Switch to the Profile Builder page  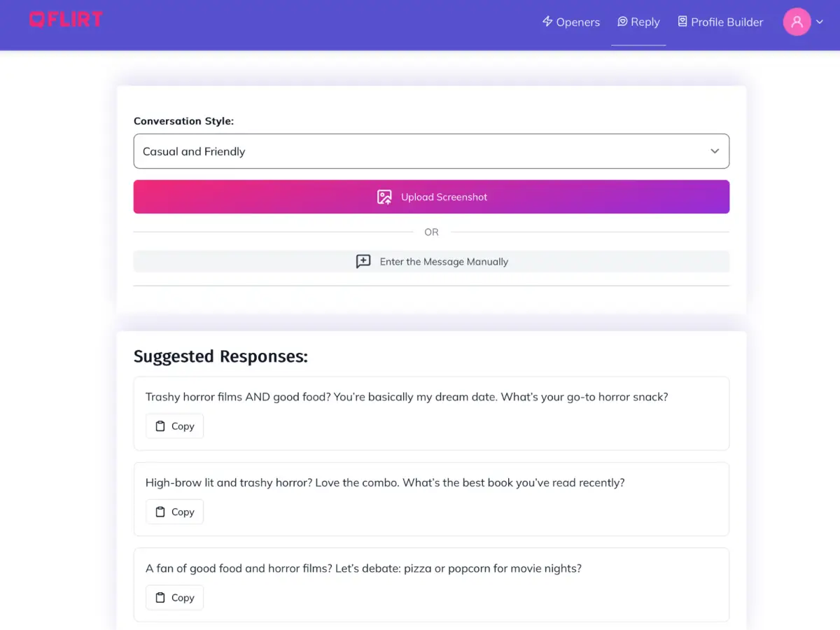(727, 22)
